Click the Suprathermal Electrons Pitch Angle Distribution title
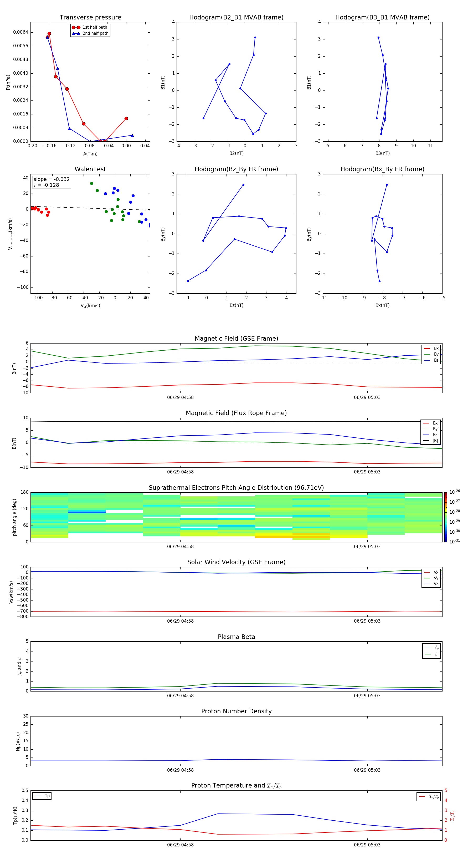The height and width of the screenshot is (868, 473). click(236, 488)
